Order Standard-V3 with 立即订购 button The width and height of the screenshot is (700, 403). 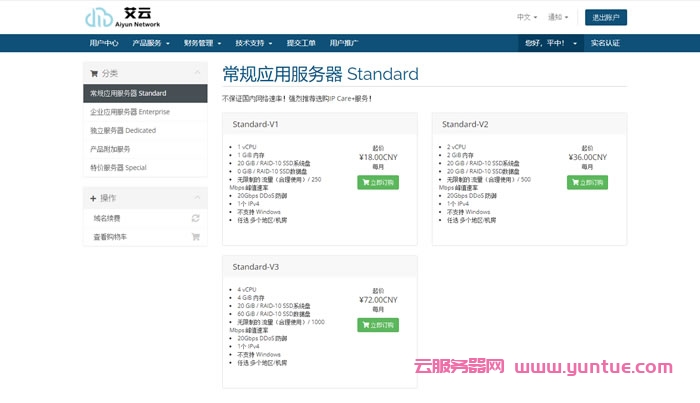pyautogui.click(x=378, y=325)
